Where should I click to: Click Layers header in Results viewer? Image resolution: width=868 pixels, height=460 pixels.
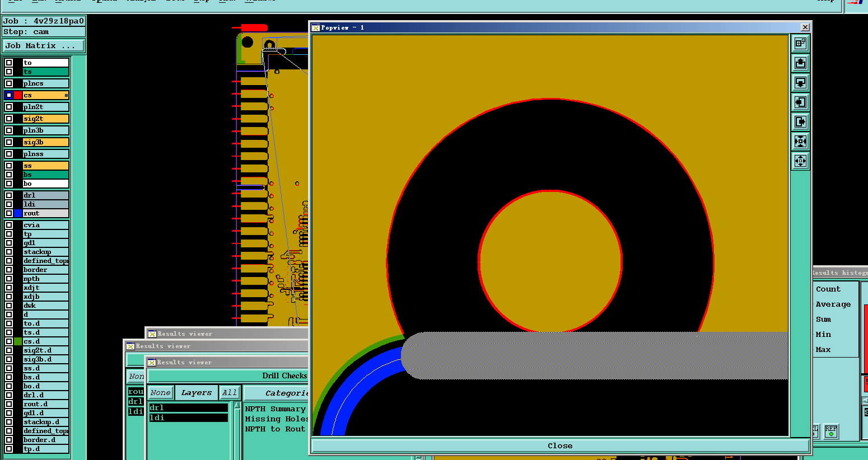(x=196, y=393)
